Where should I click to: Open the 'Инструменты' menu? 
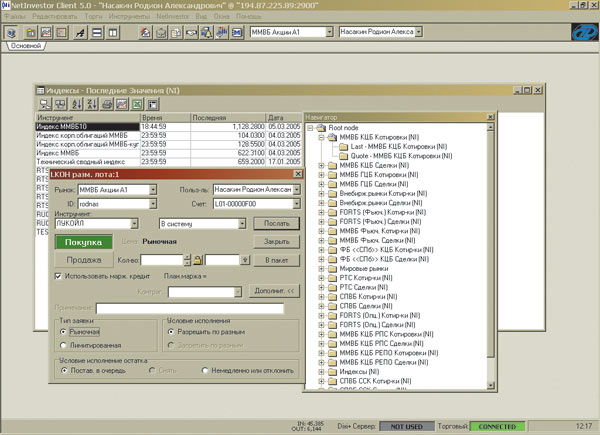(x=129, y=16)
